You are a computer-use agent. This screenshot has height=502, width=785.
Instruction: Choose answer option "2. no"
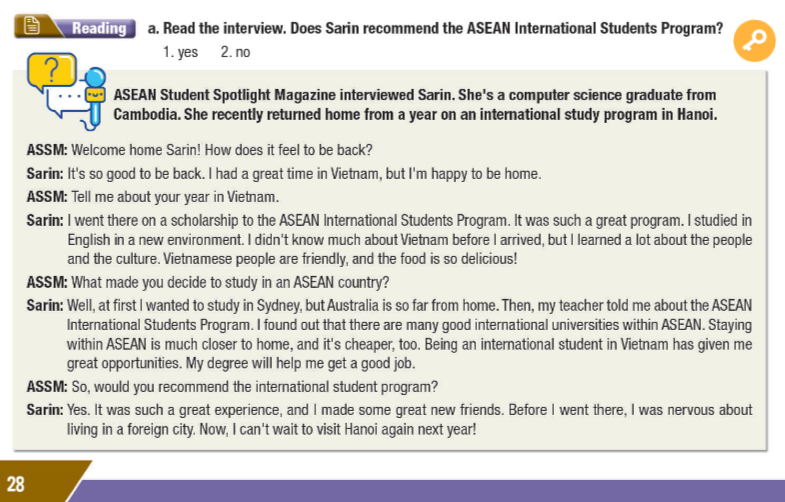[235, 52]
